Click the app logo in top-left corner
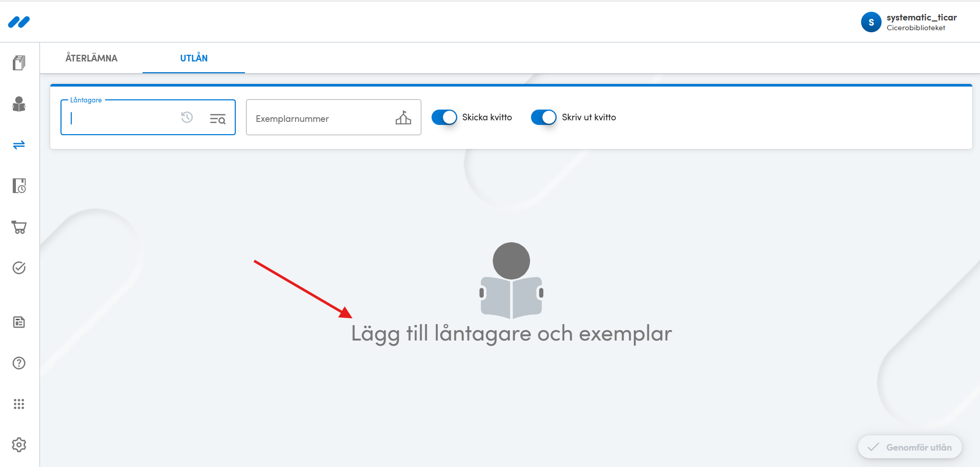980x467 pixels. point(19,22)
